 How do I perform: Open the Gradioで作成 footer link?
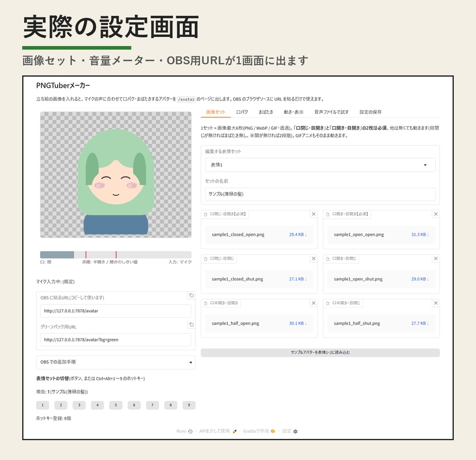258,431
